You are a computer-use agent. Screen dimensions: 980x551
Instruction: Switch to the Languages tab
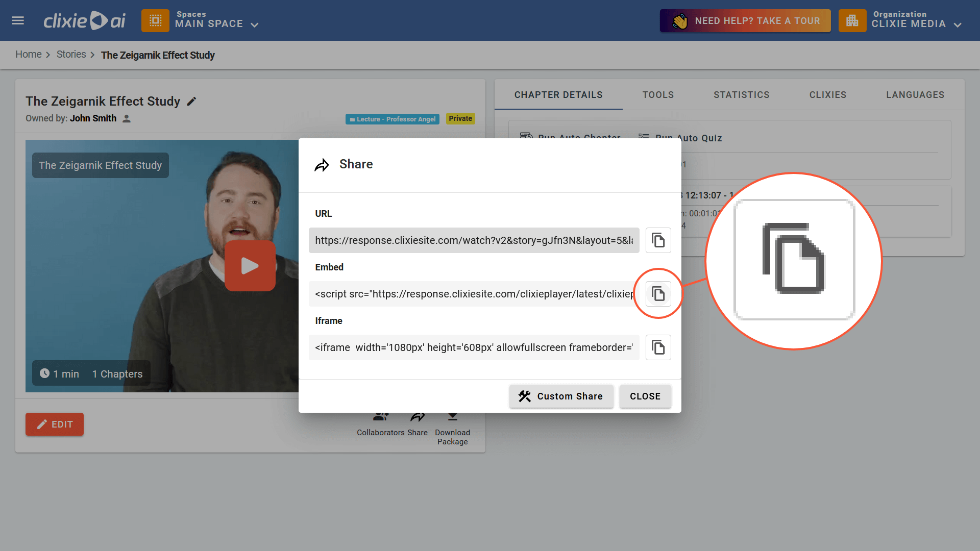(x=915, y=95)
